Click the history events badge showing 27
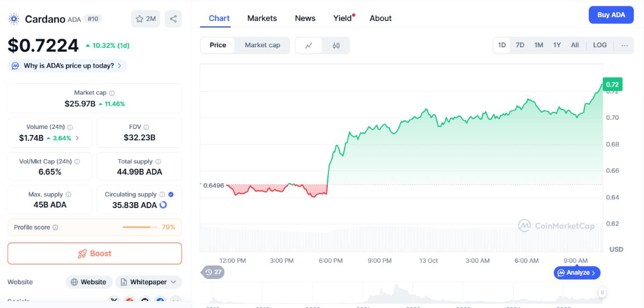This screenshot has height=308, width=644. 213,272
